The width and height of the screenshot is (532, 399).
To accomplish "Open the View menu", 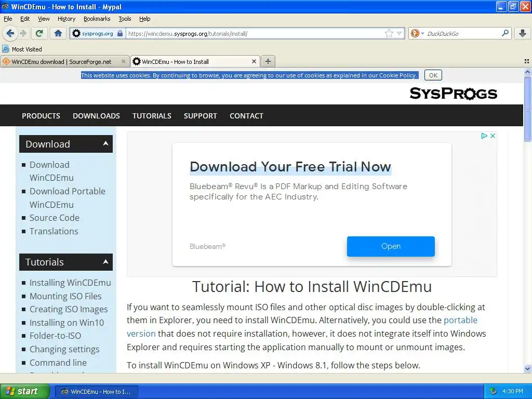I will tap(44, 19).
